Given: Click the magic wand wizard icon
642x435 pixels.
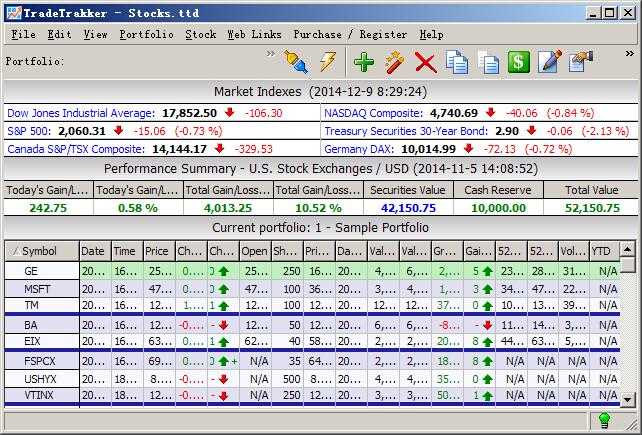Looking at the screenshot, I should click(394, 62).
